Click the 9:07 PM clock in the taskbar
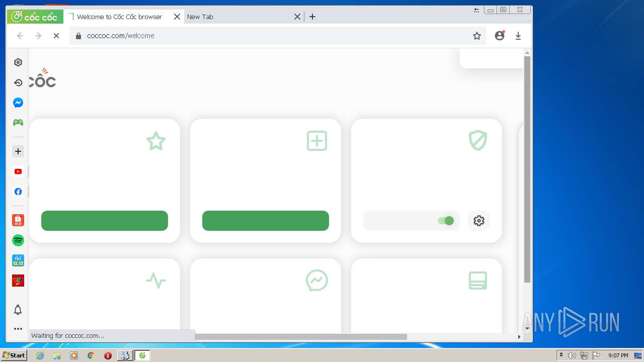 click(x=618, y=355)
